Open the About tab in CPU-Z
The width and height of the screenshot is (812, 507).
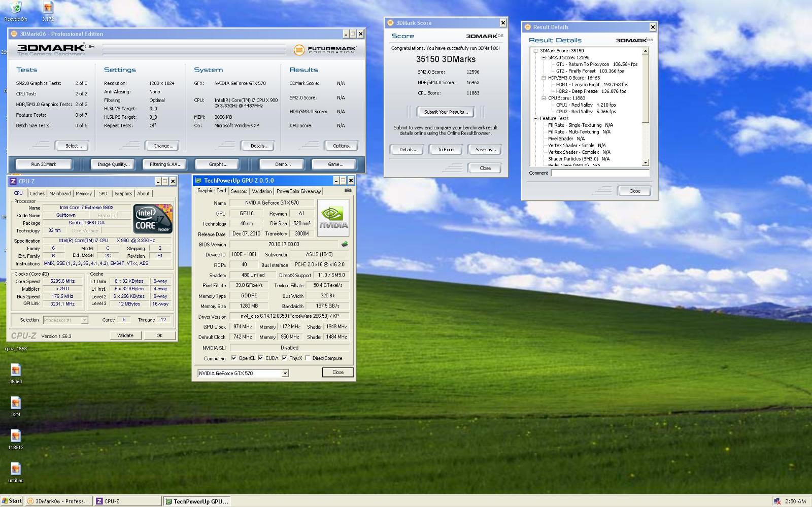143,193
